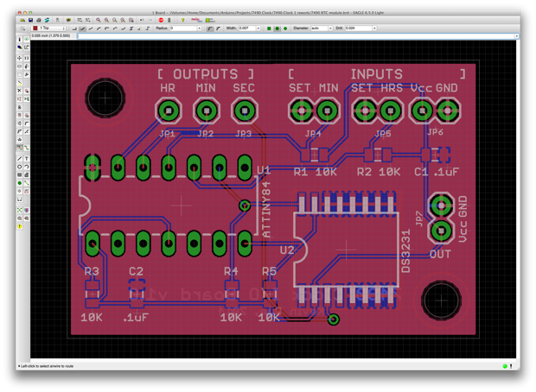The height and width of the screenshot is (392, 536).
Task: Open the Display layers tool
Action: point(20,47)
